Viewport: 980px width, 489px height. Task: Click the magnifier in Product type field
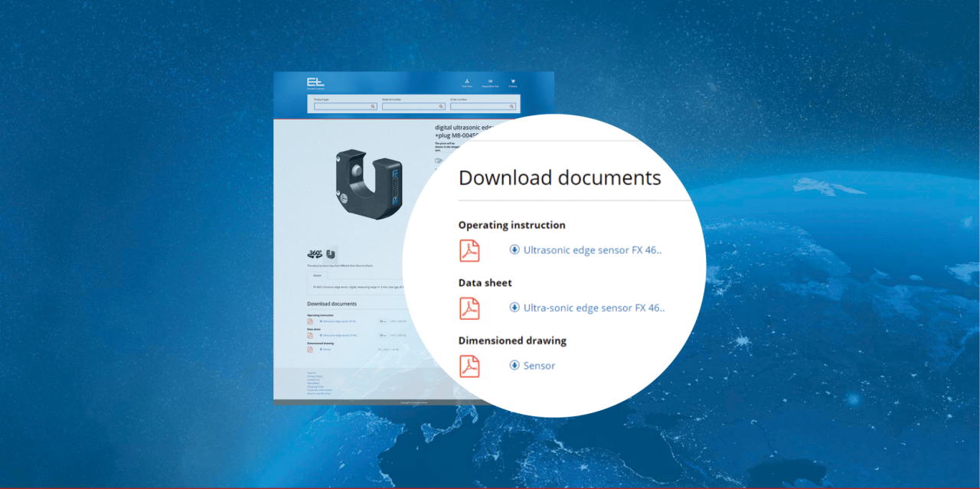click(x=373, y=106)
